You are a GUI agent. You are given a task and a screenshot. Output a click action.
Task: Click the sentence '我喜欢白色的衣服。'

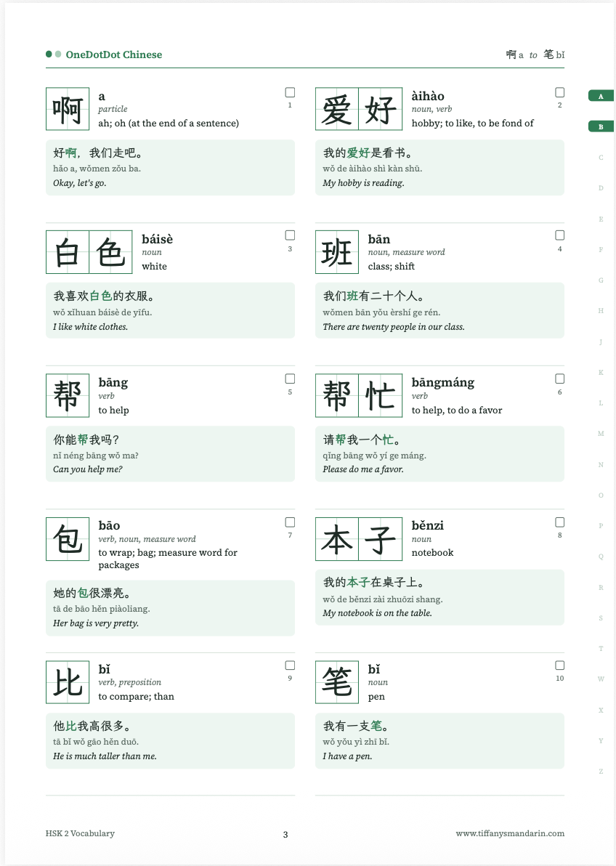tap(103, 296)
